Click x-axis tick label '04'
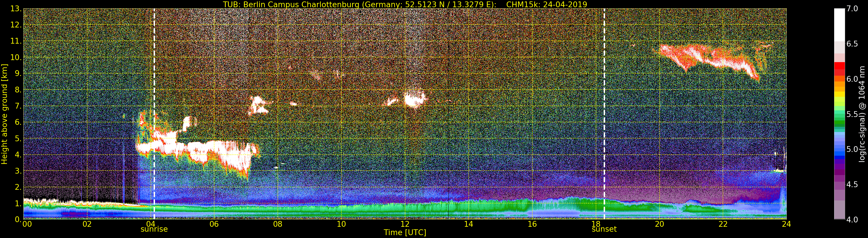Screen dimensions: 868x238 click(151, 224)
